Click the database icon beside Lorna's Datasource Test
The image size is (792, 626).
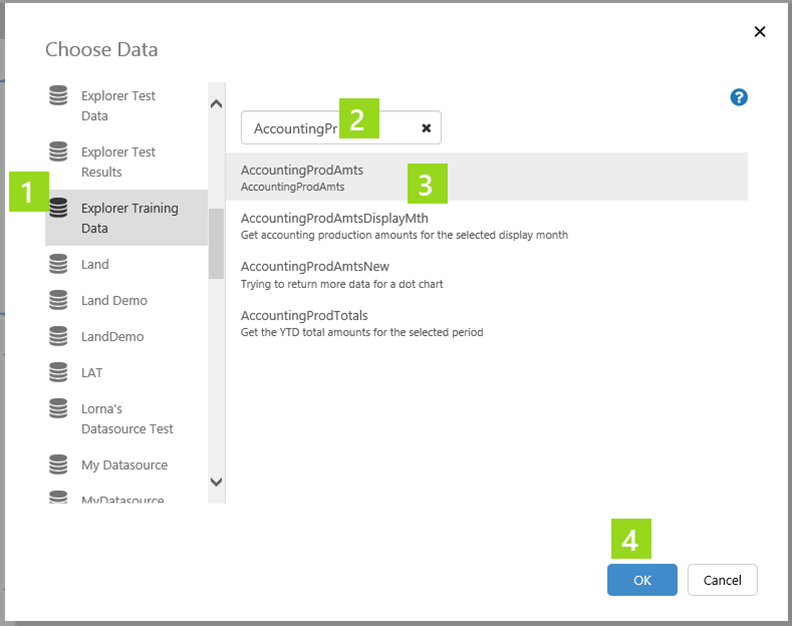point(59,409)
